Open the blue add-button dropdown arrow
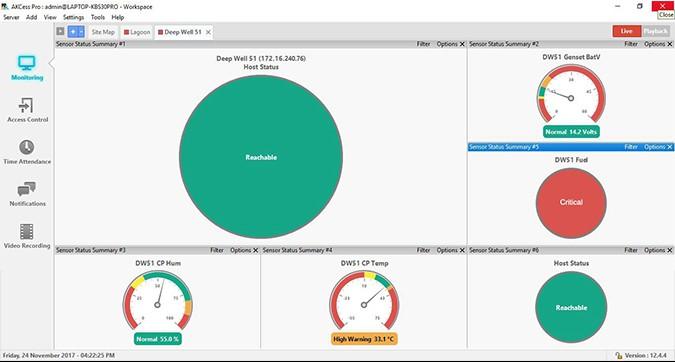The height and width of the screenshot is (362, 675). tap(81, 32)
